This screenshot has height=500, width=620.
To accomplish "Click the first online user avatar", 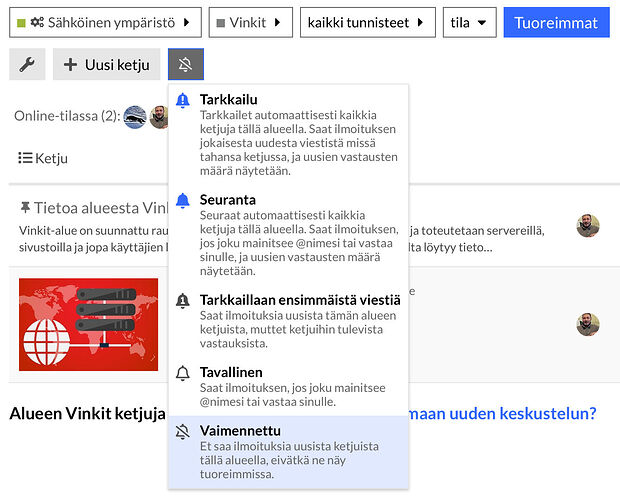I will click(134, 117).
